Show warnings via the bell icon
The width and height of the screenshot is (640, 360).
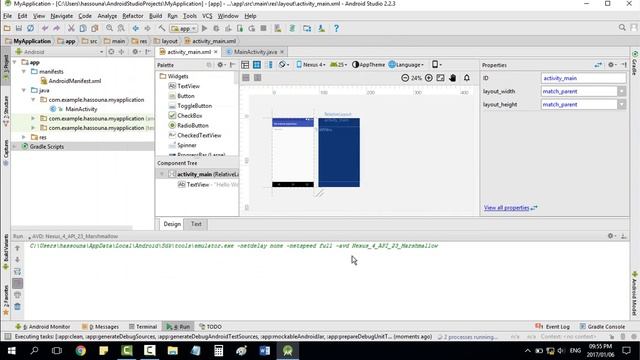[x=467, y=78]
